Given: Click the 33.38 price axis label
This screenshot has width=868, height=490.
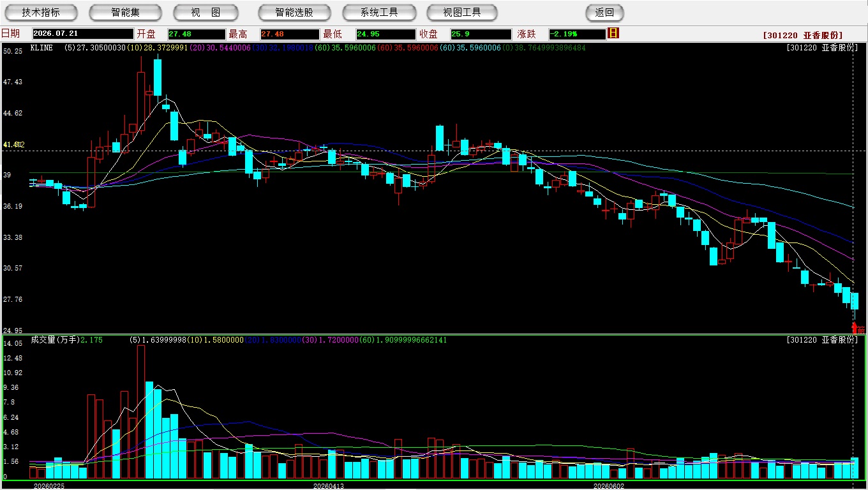Looking at the screenshot, I should click(x=13, y=237).
